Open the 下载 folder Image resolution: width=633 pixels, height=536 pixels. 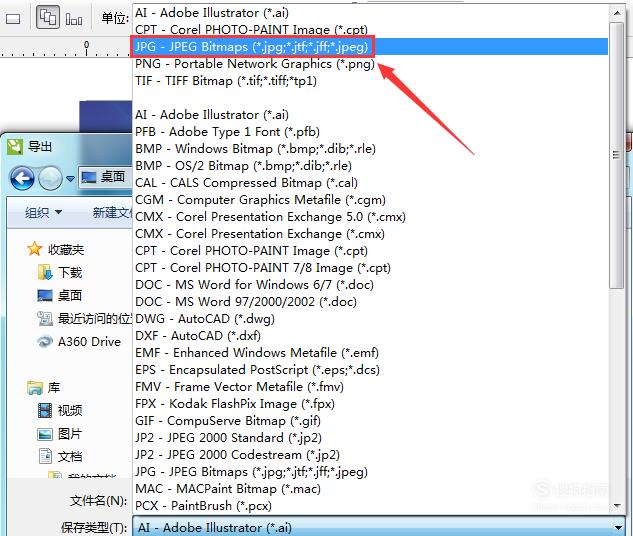pos(60,272)
